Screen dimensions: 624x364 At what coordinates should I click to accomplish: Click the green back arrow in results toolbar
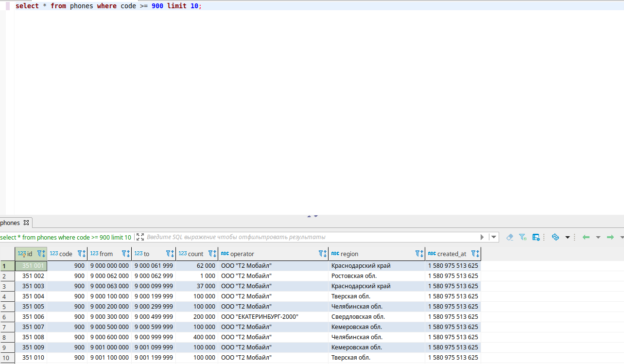pos(586,237)
